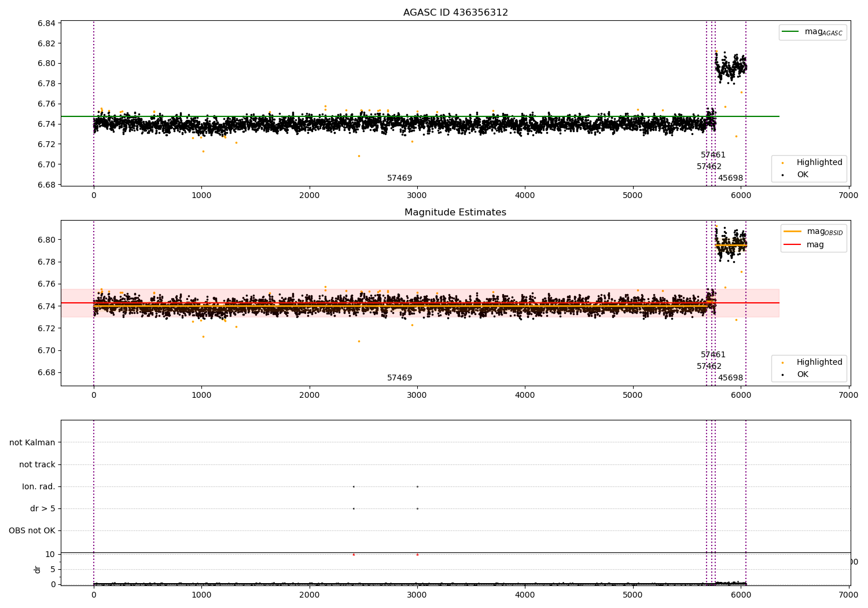Click the 'Ion. rad.' data point near x=3000
Viewport: 868px width, 608px height.
[x=417, y=486]
